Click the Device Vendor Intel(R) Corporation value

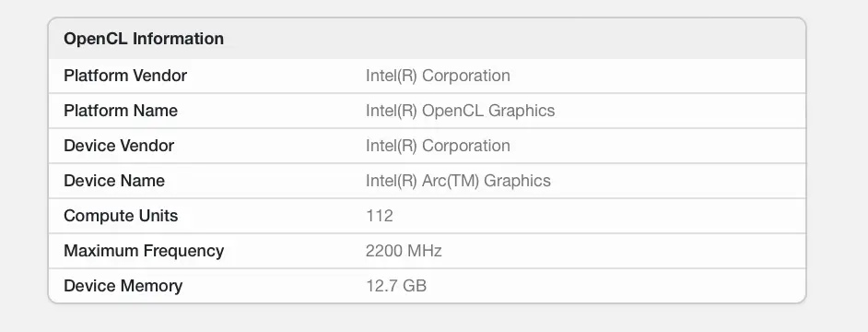[x=438, y=145]
